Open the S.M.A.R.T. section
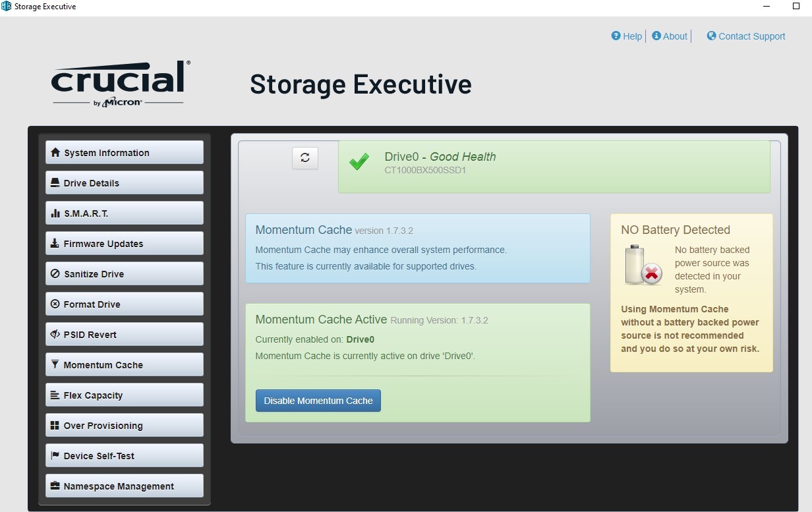The width and height of the screenshot is (812, 512). tap(125, 213)
